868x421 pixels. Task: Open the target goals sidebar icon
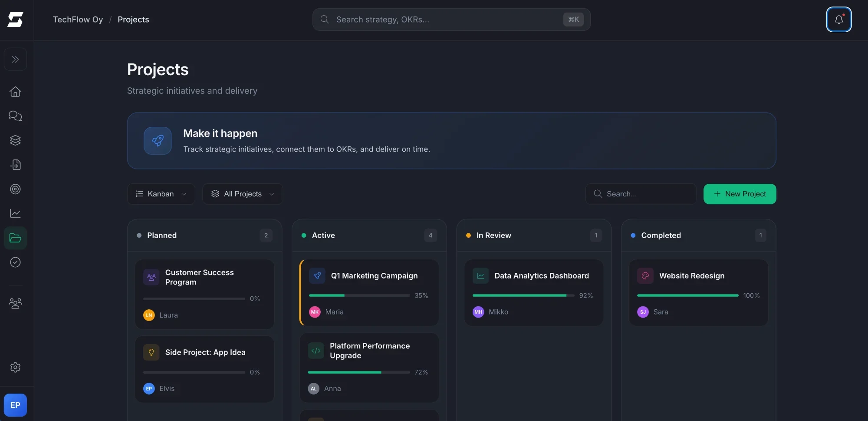point(15,189)
